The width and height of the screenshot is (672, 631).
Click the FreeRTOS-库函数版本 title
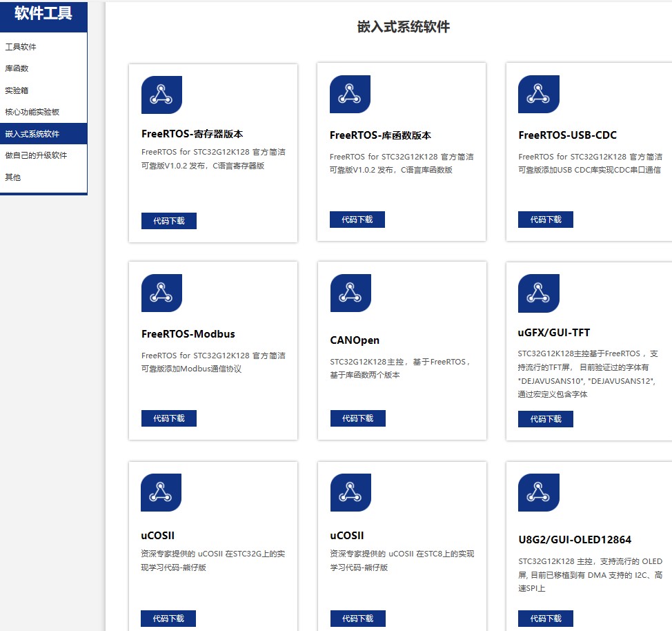click(380, 135)
